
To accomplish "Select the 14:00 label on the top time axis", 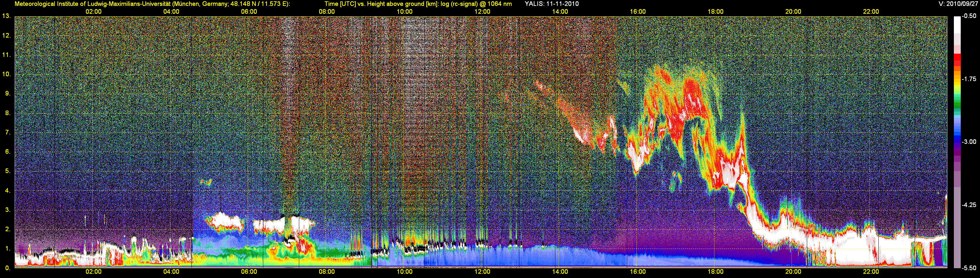I will coord(560,12).
